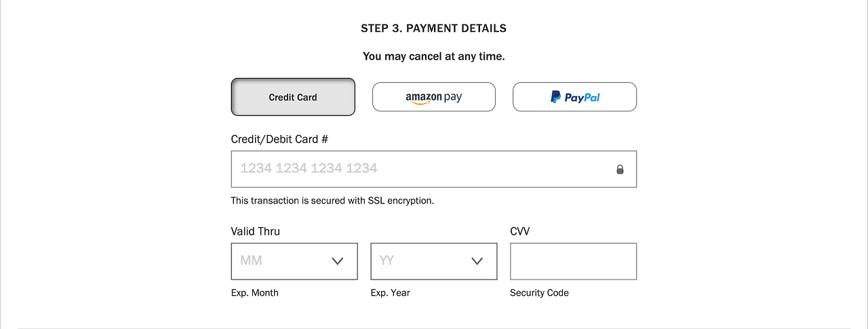Click the "Exp. Month" caption
Viewport: 868px width, 329px height.
pyautogui.click(x=254, y=293)
